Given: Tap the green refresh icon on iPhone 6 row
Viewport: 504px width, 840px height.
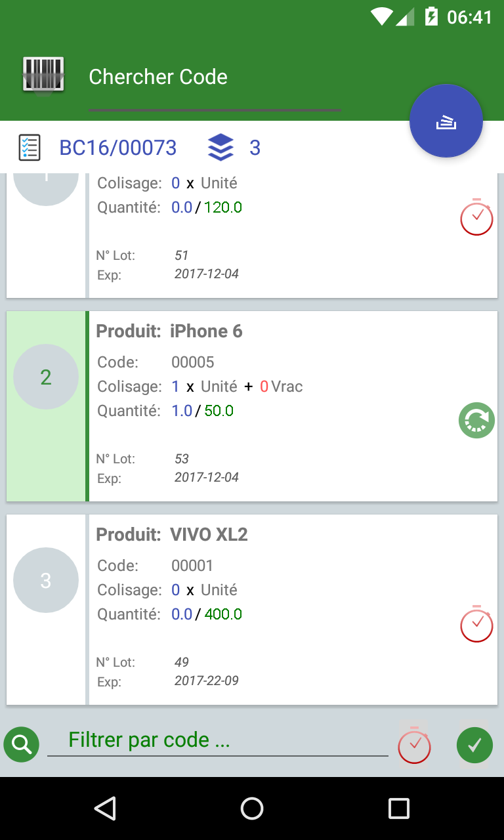Looking at the screenshot, I should [x=476, y=420].
